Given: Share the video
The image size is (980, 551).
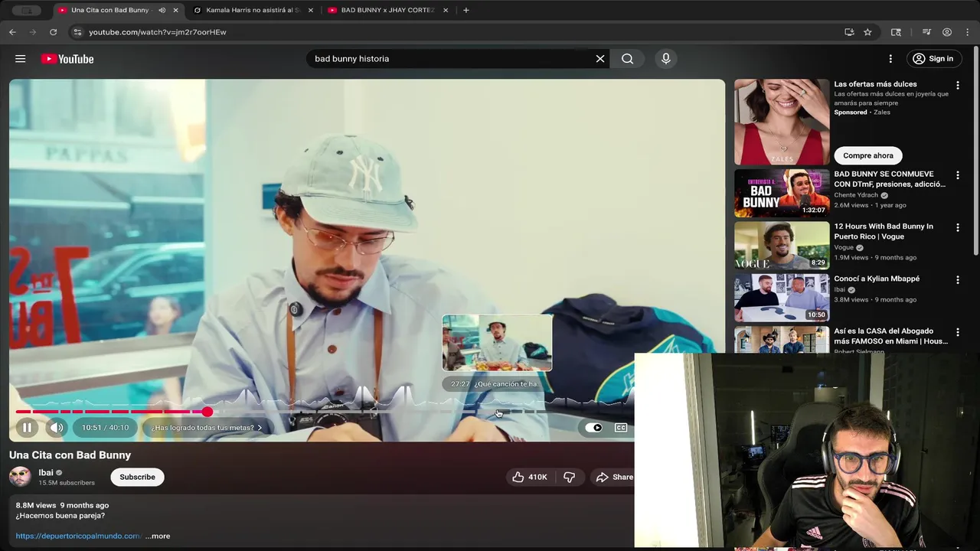Looking at the screenshot, I should 615,477.
